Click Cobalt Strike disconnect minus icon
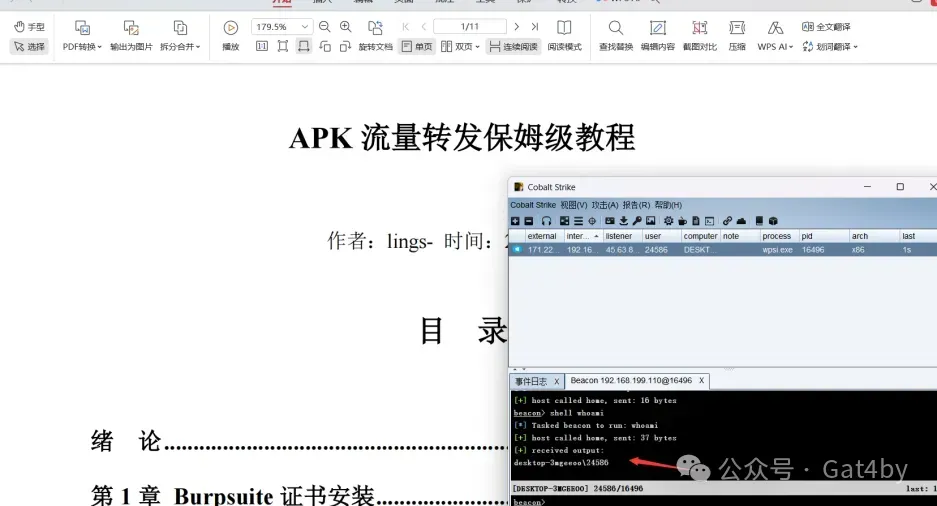This screenshot has height=506, width=937. pos(529,221)
